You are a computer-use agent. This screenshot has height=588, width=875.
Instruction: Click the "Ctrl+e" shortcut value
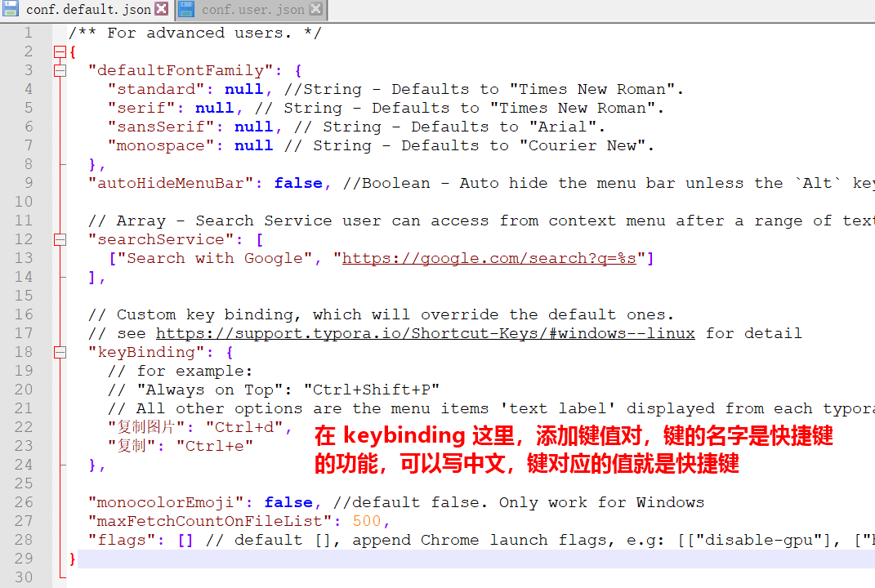[215, 446]
